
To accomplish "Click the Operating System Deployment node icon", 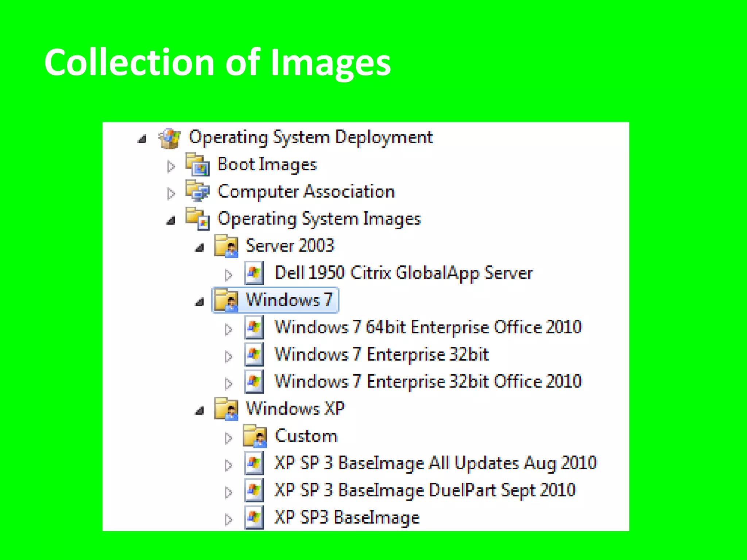I will click(170, 138).
